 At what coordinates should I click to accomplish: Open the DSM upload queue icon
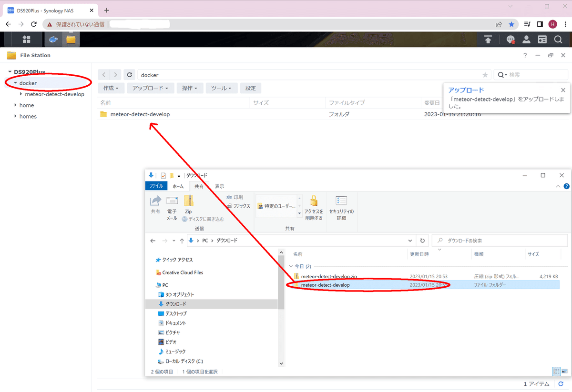[488, 40]
